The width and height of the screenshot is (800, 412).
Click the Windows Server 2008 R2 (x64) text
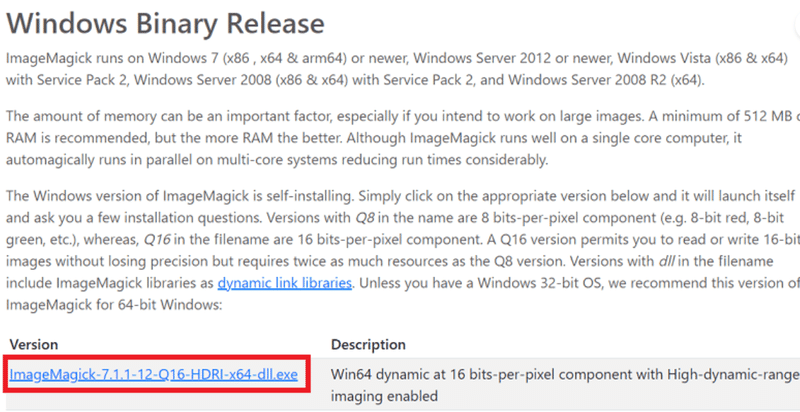pos(605,81)
